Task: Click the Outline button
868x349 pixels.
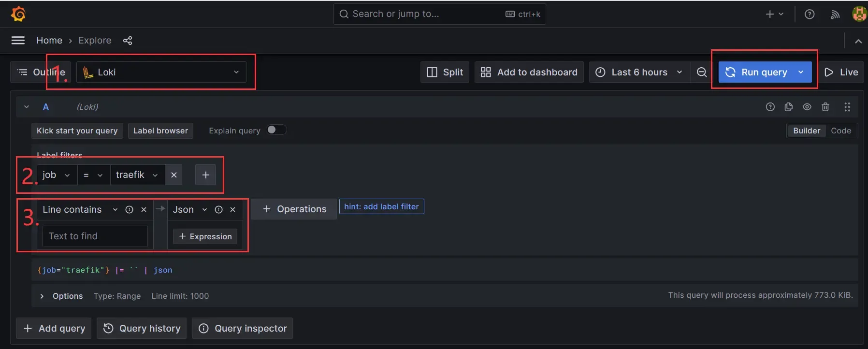Action: click(41, 72)
